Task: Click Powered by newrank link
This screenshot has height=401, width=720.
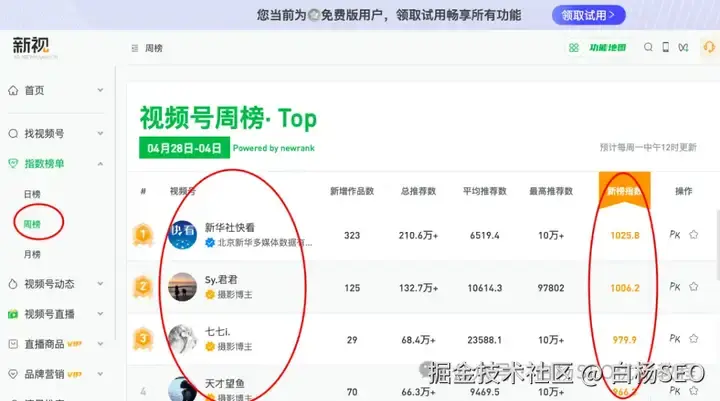Action: (274, 148)
